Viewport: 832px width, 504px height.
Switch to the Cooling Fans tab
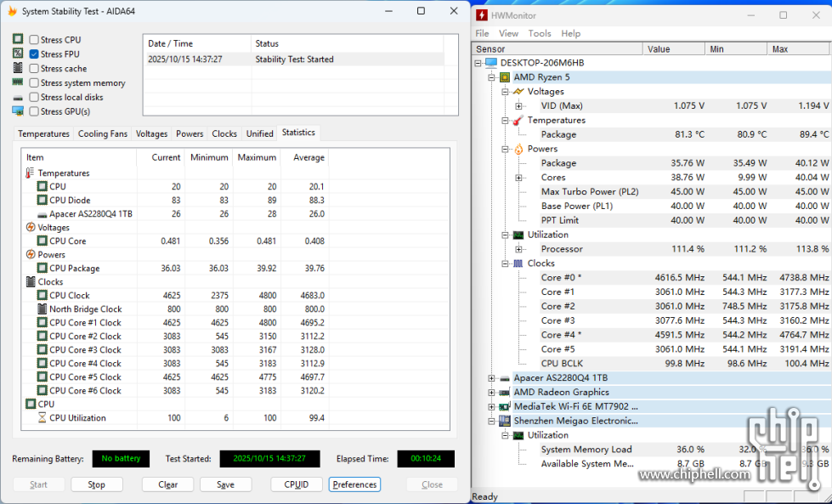(x=103, y=133)
